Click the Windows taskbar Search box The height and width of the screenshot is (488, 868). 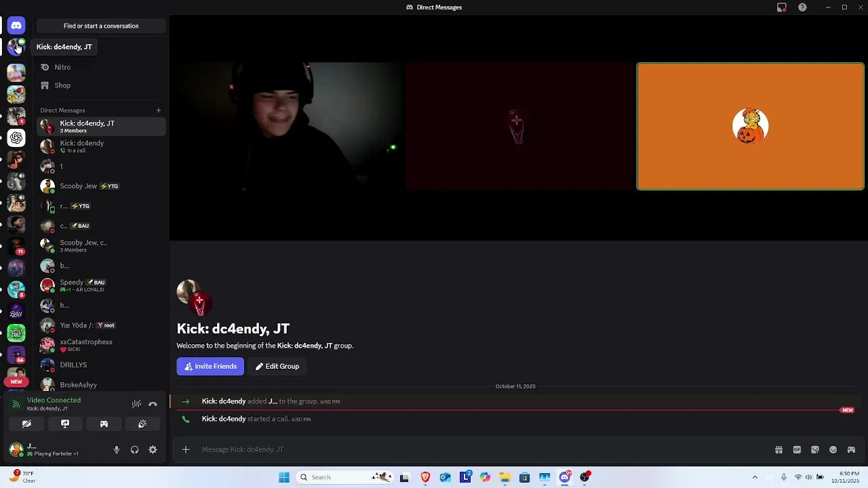point(345,477)
